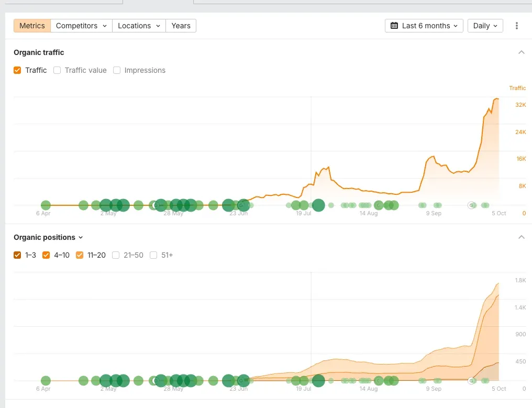The width and height of the screenshot is (532, 408).
Task: Click the '1.8K' axis value in positions chart
Action: [520, 280]
